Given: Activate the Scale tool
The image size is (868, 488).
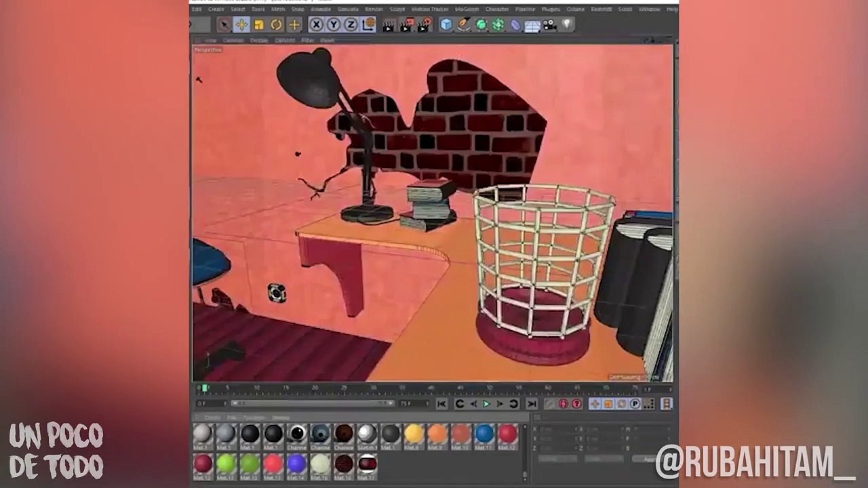Looking at the screenshot, I should (259, 25).
